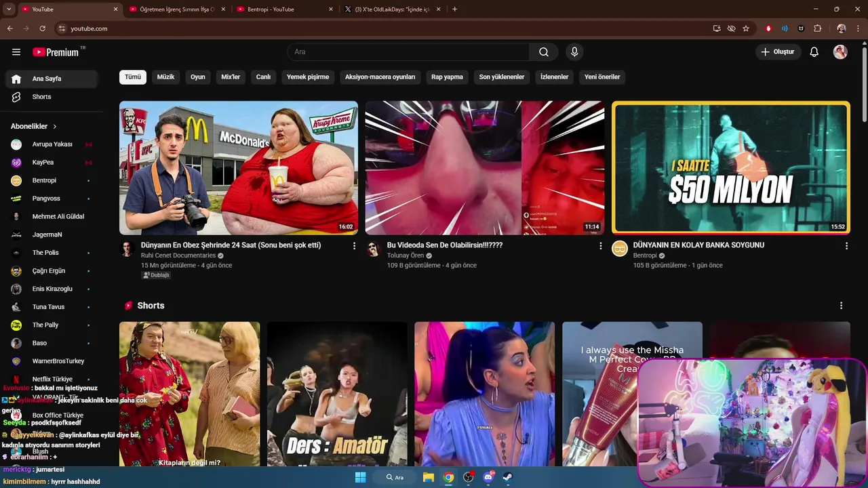The width and height of the screenshot is (868, 488).
Task: Select the Rap yapma filter chip
Action: point(447,77)
